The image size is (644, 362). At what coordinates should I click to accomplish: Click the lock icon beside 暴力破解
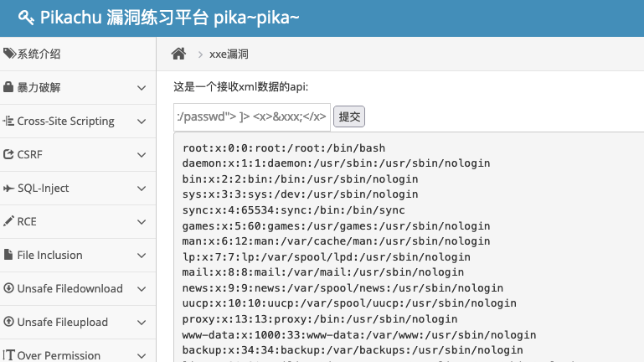point(8,86)
